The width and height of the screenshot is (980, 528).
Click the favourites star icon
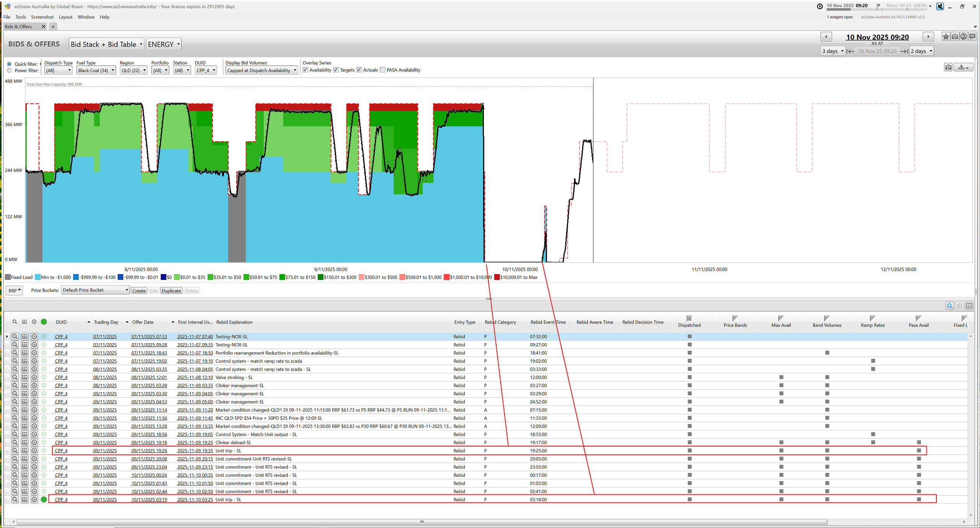[946, 37]
